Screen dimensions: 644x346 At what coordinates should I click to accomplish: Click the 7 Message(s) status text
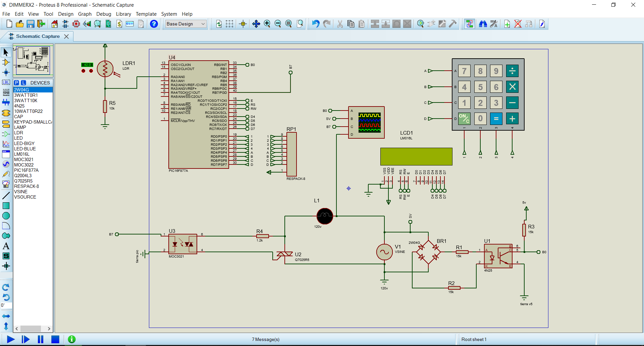coord(266,339)
